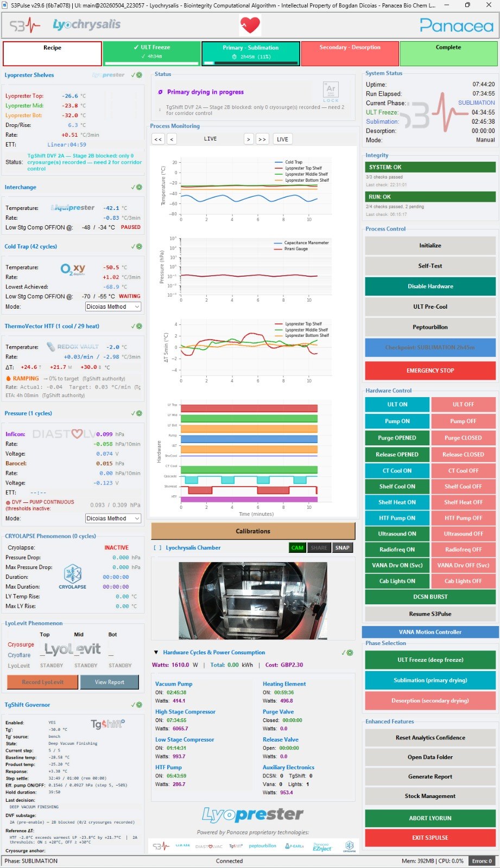This screenshot has width=500, height=868.
Task: Open Pressure Mode Dicoias Method dropdown
Action: tap(113, 518)
